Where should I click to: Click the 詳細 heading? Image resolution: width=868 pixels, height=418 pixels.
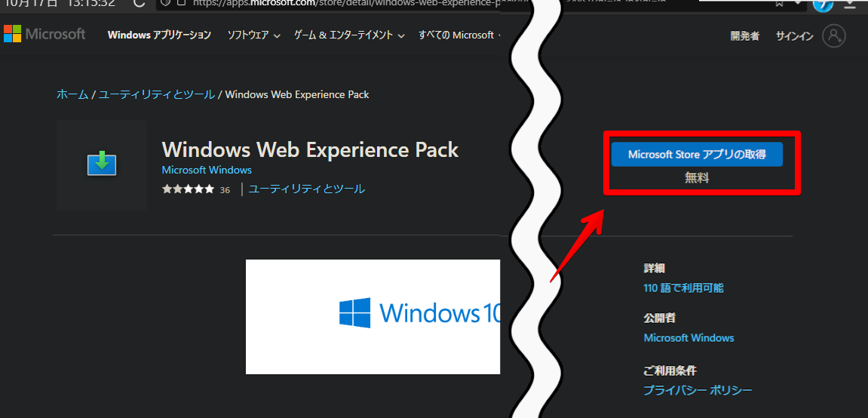point(655,269)
